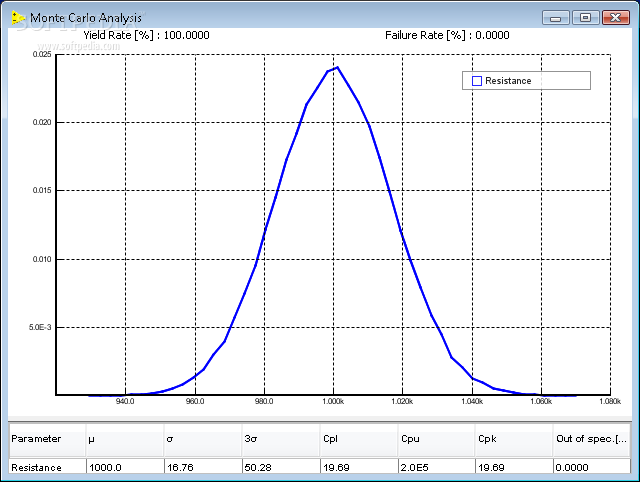Select the Resistance row name cell
The height and width of the screenshot is (482, 640).
pos(47,467)
